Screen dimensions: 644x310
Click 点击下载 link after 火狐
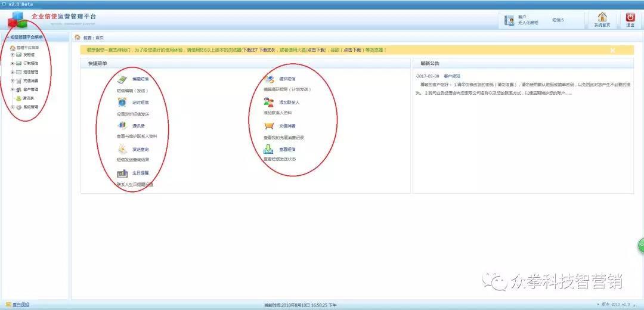316,50
